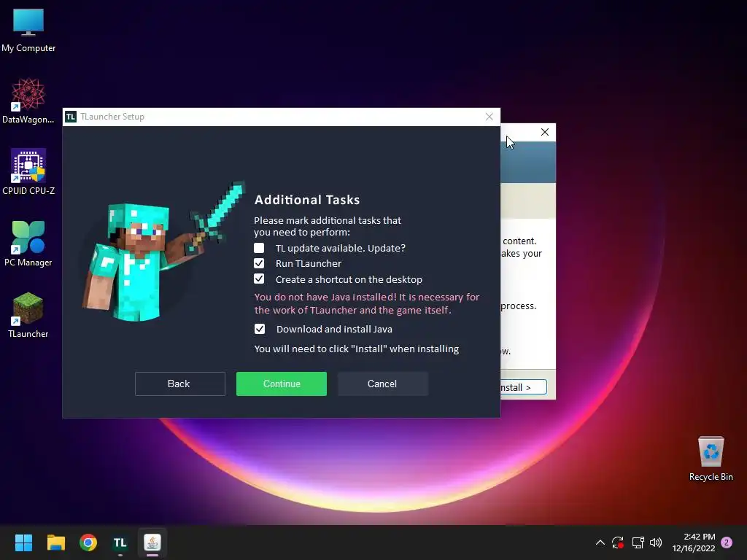Open the DataWagon desktop shortcut

click(x=28, y=101)
